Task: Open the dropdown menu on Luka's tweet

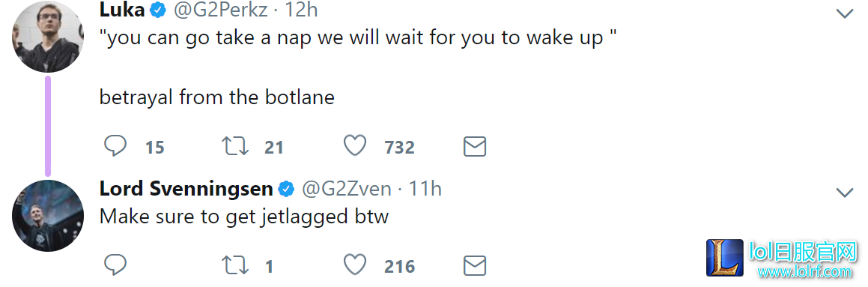Action: coord(844,13)
